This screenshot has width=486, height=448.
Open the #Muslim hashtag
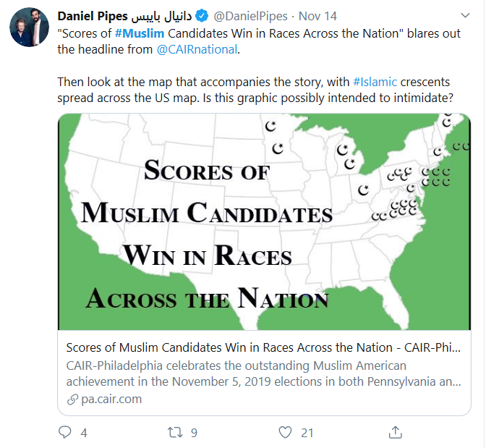(138, 33)
